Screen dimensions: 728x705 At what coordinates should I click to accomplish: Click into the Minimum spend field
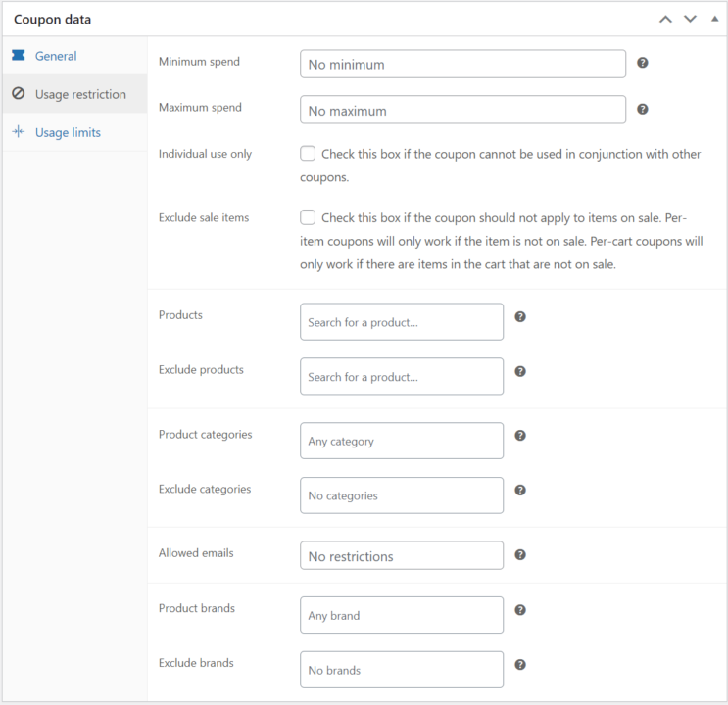click(462, 65)
